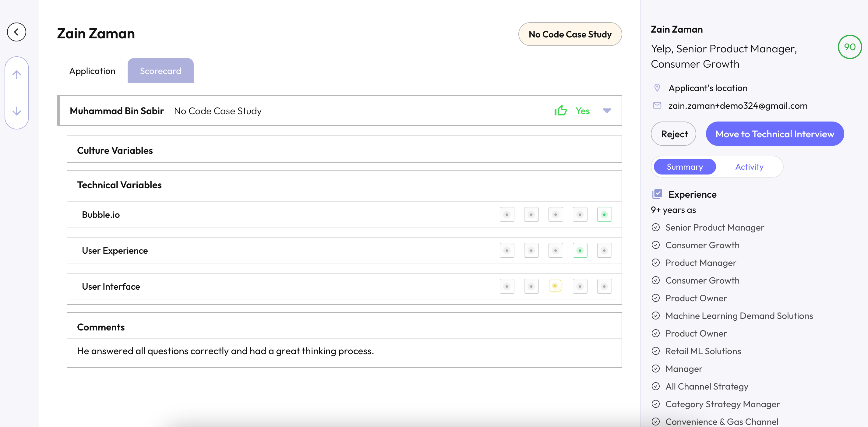Screen dimensions: 868x427
Task: Click the thumbs-up Yes rating icon
Action: click(560, 110)
